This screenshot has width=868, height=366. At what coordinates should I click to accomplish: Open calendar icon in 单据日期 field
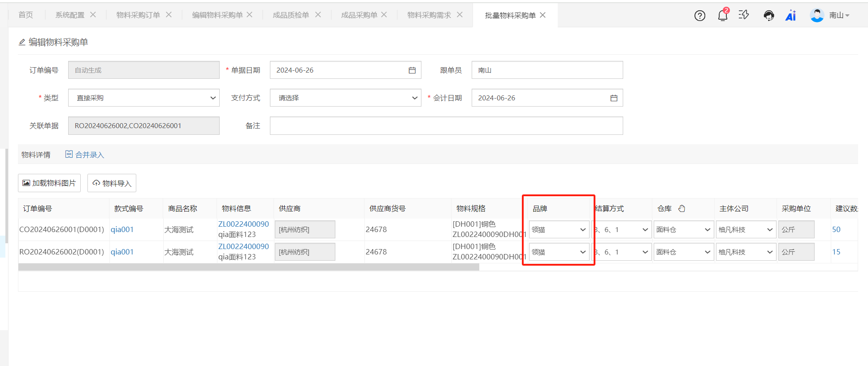tap(412, 70)
